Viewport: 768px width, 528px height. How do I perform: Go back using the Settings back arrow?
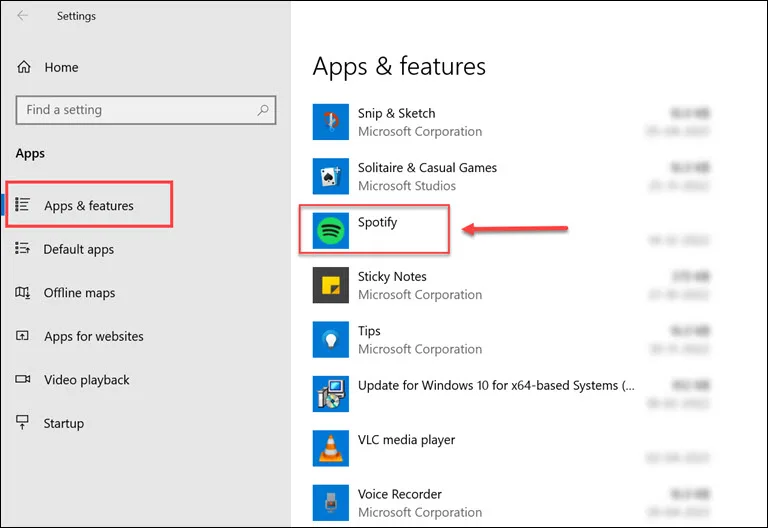(23, 16)
